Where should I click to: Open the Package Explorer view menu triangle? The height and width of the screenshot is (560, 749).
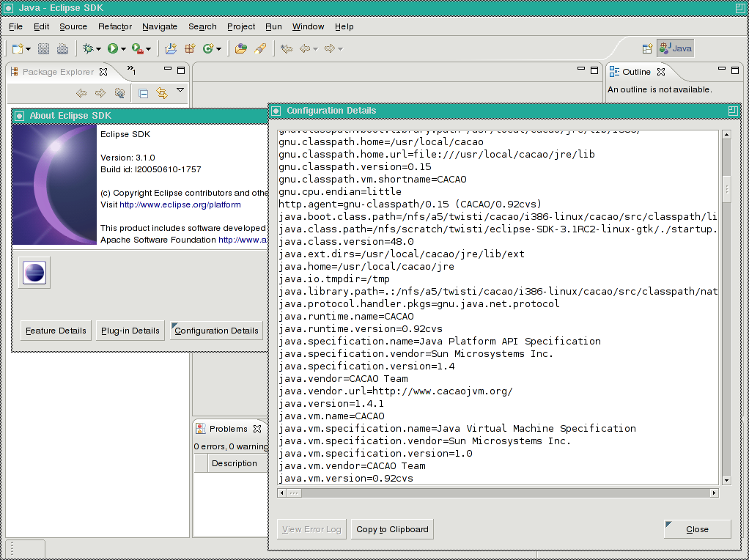(180, 90)
